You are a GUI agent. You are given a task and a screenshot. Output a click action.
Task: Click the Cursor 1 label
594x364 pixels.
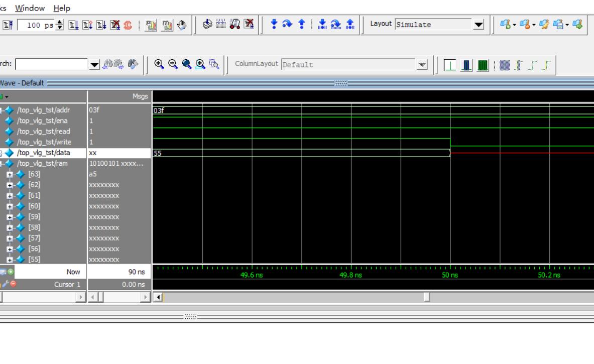coord(67,285)
